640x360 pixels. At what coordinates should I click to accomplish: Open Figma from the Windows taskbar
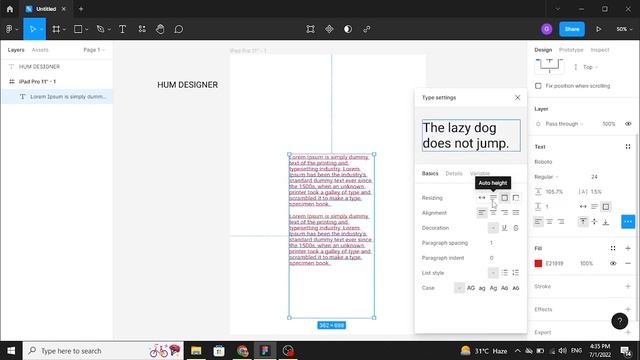click(x=265, y=351)
